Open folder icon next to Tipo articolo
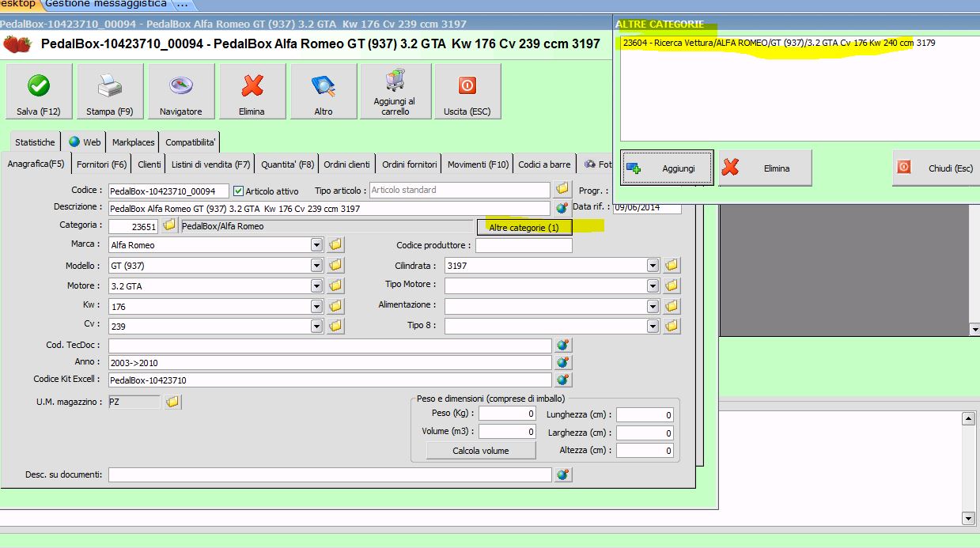Screen dimensions: 980x548 click(x=562, y=190)
